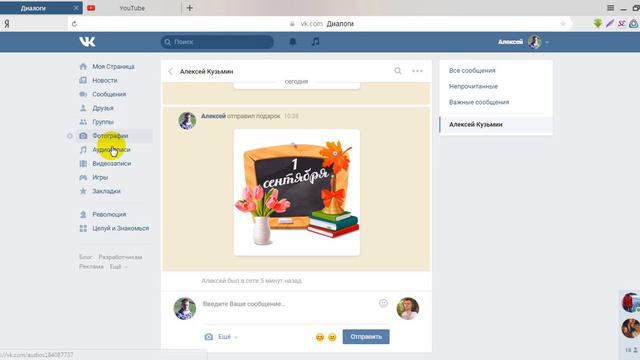The height and width of the screenshot is (360, 640).
Task: Open a new browser tab with plus
Action: point(189,8)
